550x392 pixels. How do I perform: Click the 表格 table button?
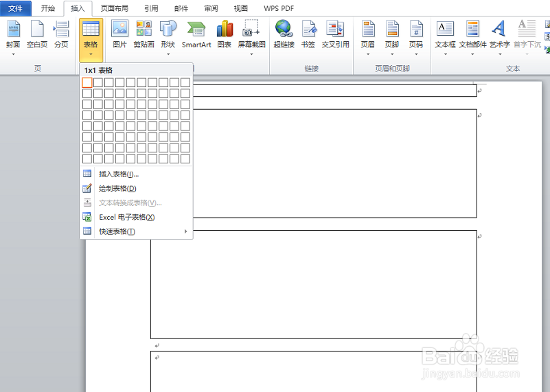(x=91, y=39)
